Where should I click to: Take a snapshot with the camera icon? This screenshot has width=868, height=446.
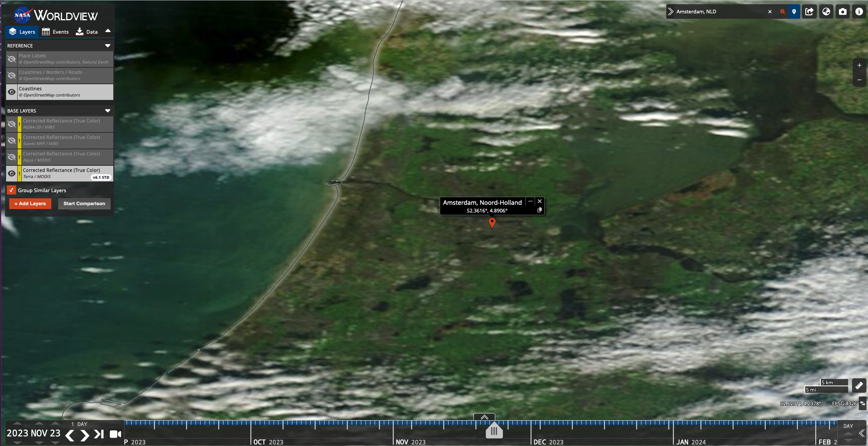coord(843,11)
